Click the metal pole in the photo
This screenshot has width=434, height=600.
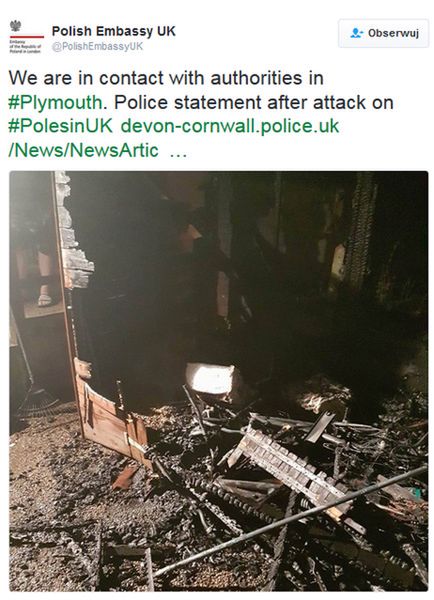(291, 521)
